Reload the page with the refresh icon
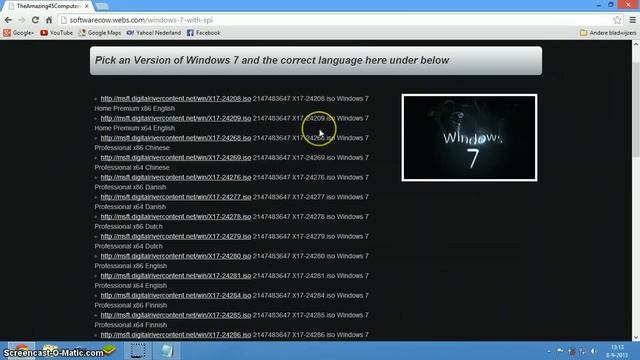The image size is (640, 360). point(36,20)
